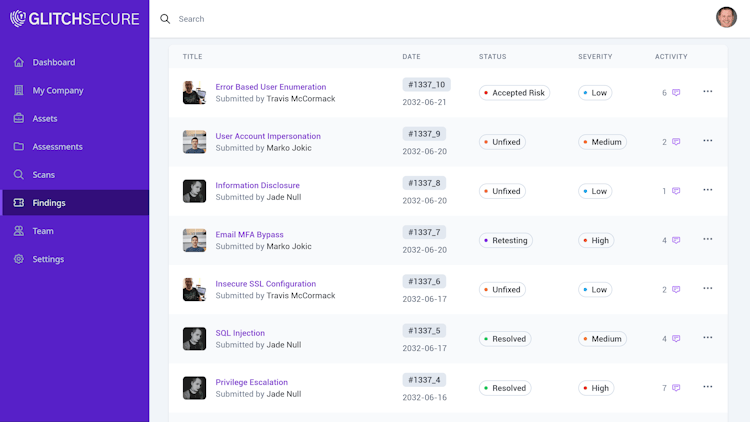Click into the Search field
750x422 pixels.
(400, 19)
